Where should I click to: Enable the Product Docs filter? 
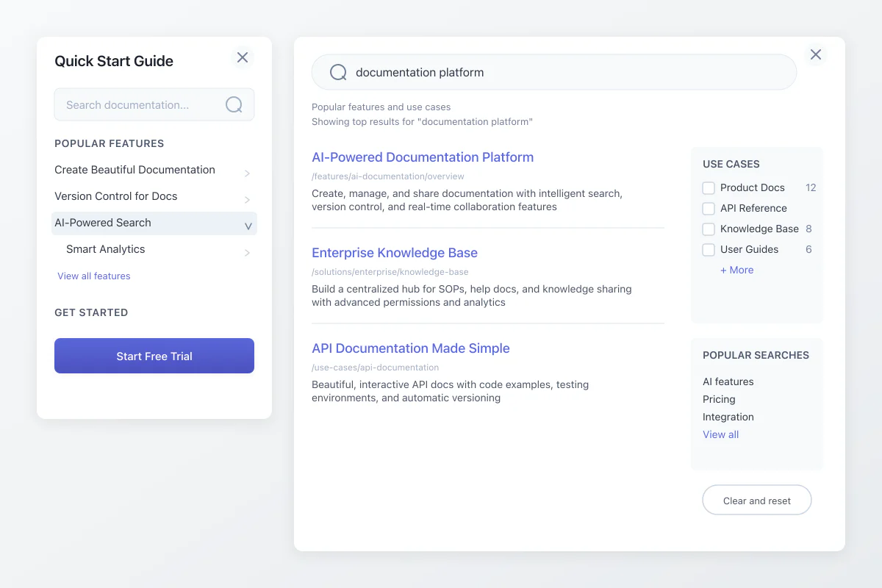coord(708,187)
